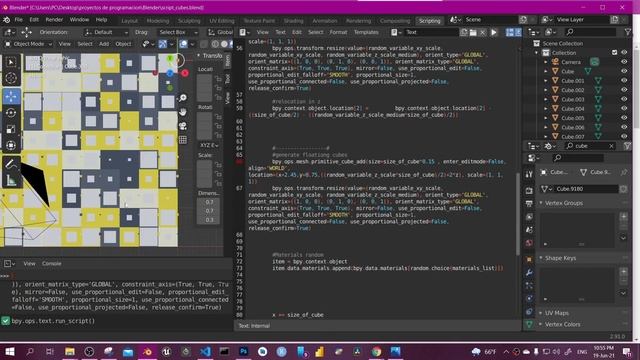Create new text block icon

pyautogui.click(x=464, y=32)
